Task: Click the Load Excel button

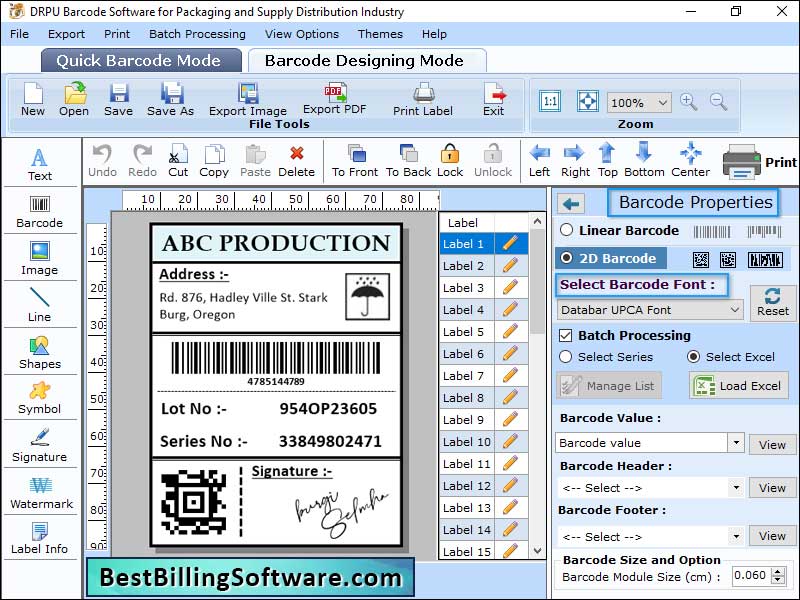Action: pos(738,385)
